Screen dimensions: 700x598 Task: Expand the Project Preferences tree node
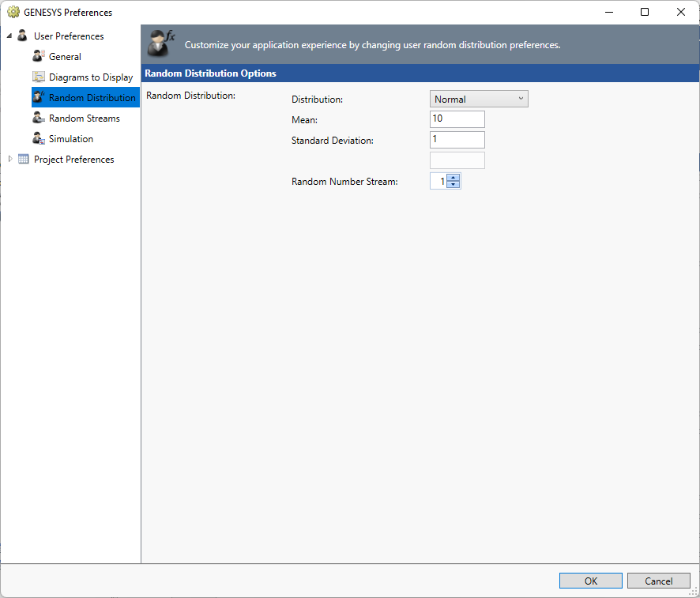click(x=10, y=159)
